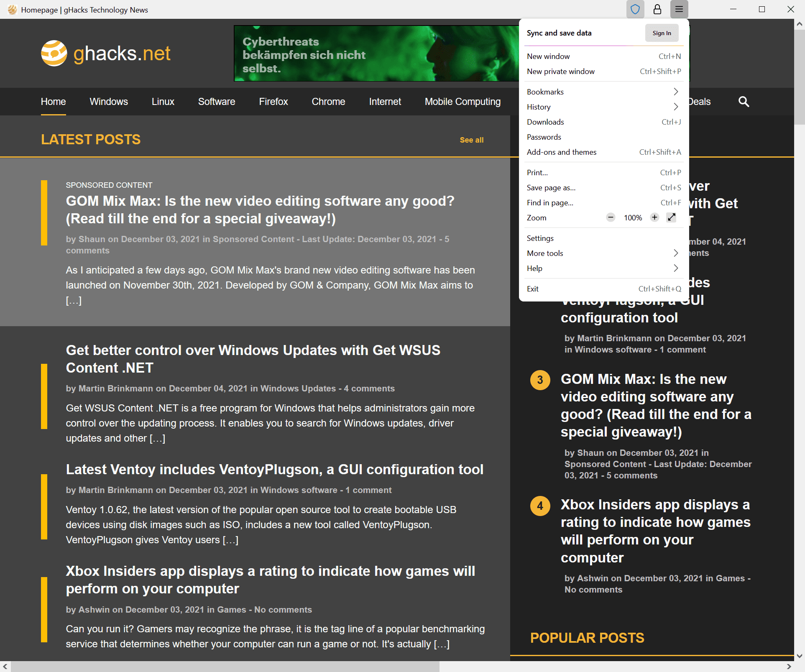Open Get WSUS Content .NET article
805x672 pixels.
pos(253,359)
